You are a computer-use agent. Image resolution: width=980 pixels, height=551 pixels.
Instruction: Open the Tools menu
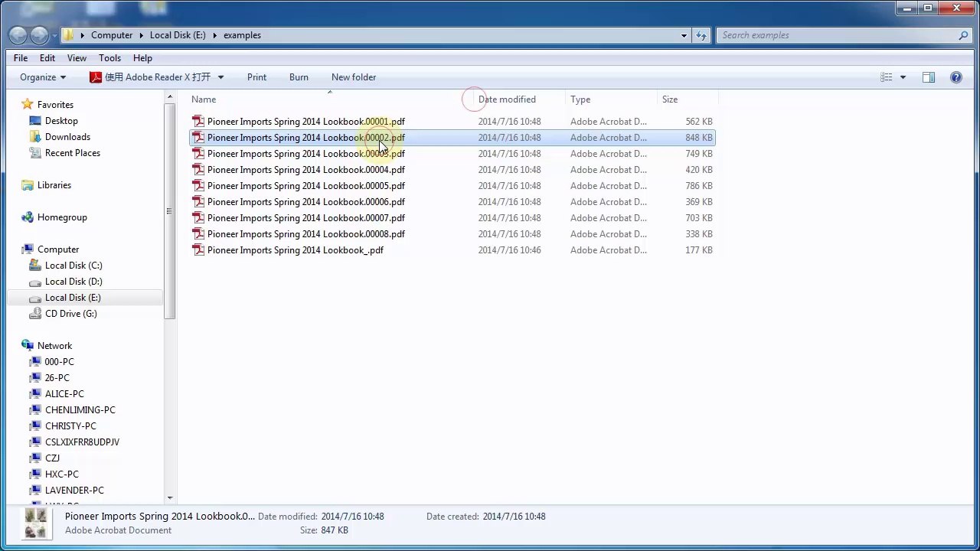pyautogui.click(x=109, y=58)
